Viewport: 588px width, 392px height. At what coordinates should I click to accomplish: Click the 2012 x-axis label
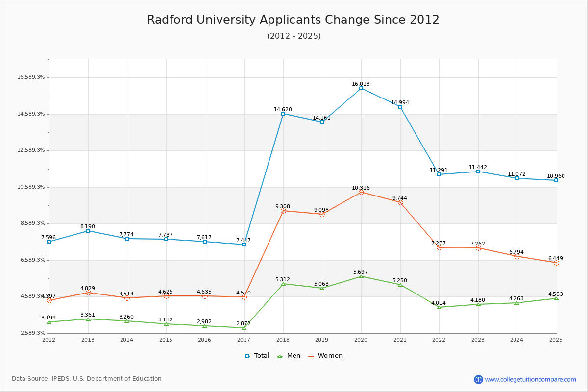(49, 340)
